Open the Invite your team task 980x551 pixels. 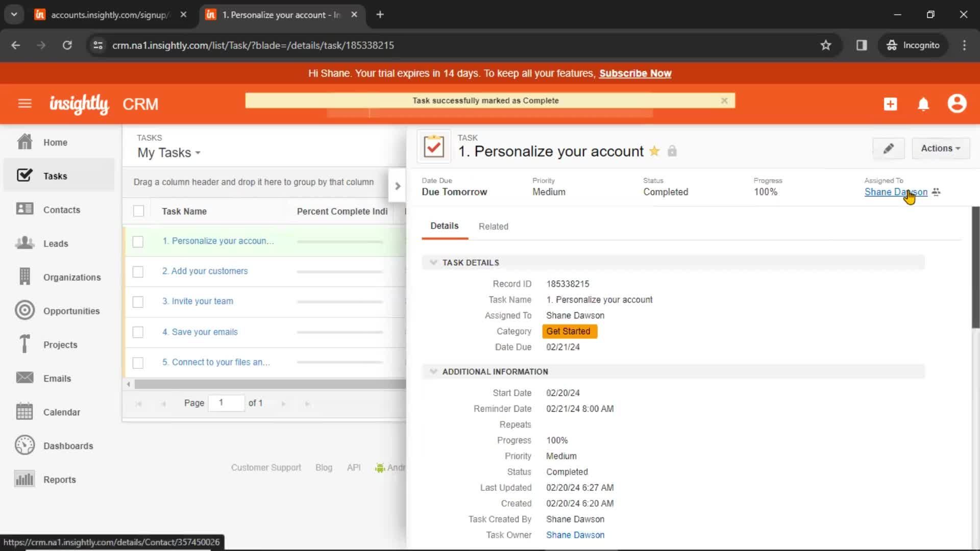198,301
